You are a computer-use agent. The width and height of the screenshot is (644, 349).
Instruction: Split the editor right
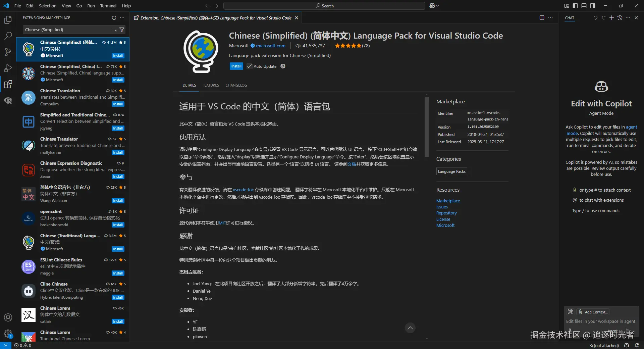(542, 18)
